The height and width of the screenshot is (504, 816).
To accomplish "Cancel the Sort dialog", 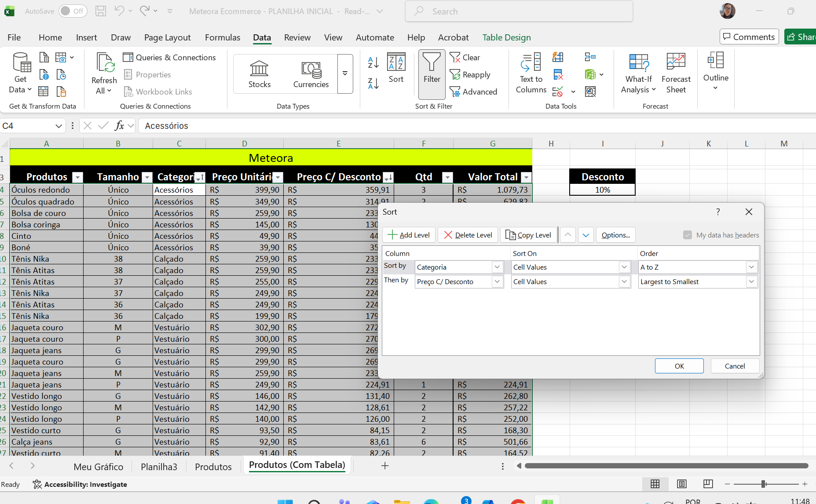I will [x=735, y=366].
